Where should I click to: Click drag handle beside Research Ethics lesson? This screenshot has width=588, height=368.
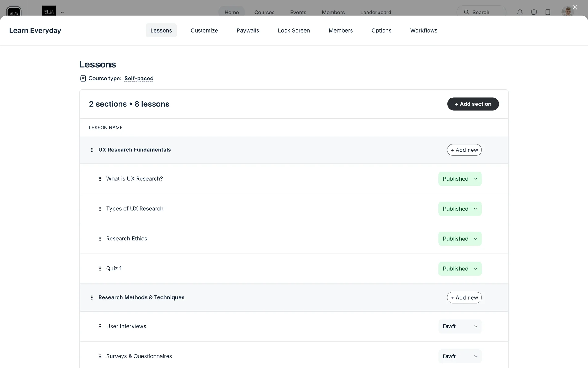(100, 239)
